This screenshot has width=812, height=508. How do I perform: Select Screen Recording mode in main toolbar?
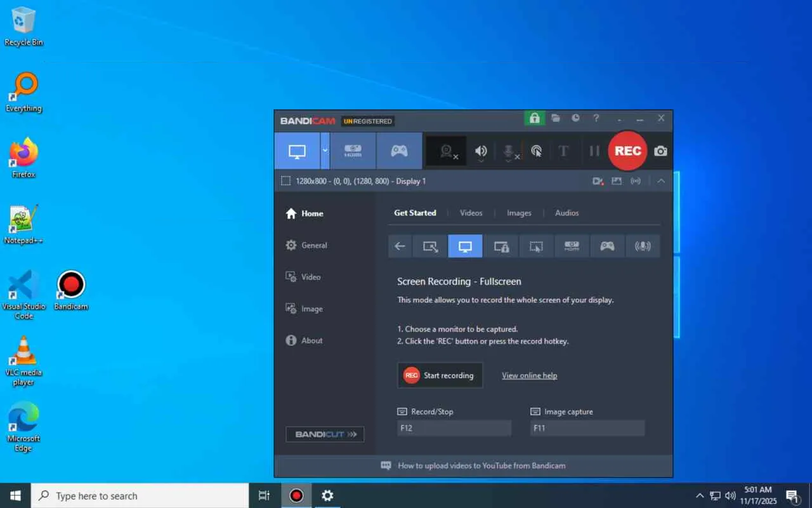click(297, 151)
